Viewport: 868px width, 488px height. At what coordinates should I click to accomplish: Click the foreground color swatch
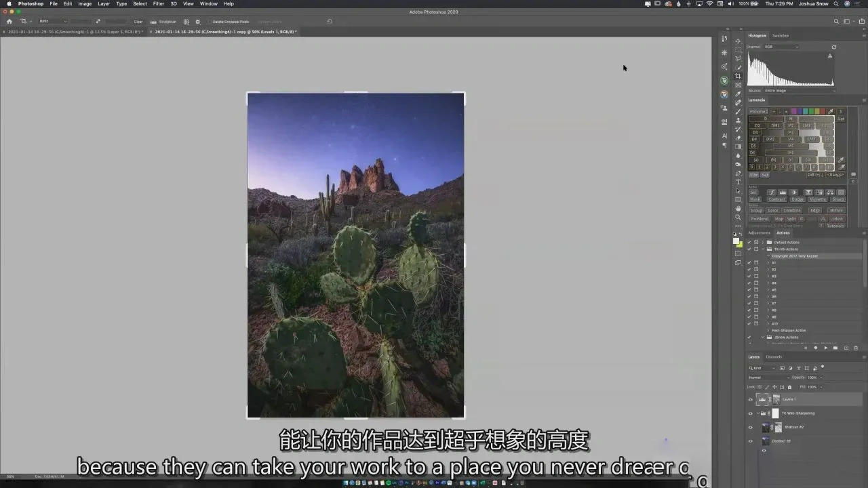point(736,240)
